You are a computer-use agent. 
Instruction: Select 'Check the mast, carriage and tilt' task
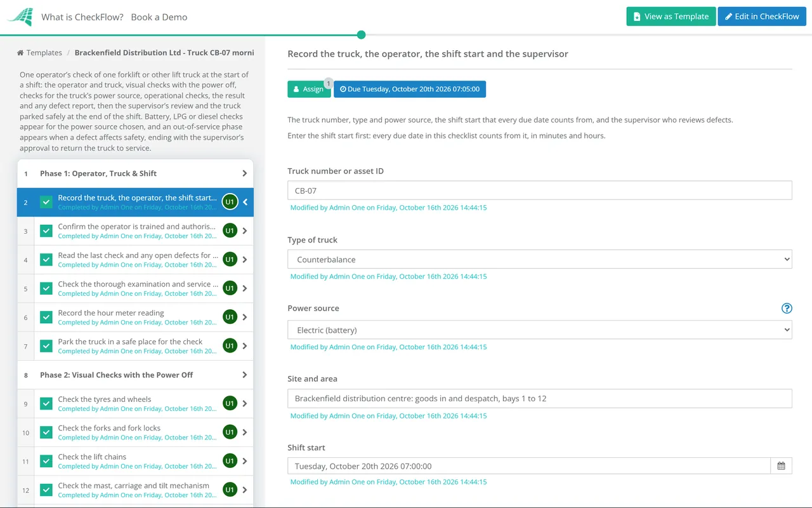click(135, 490)
